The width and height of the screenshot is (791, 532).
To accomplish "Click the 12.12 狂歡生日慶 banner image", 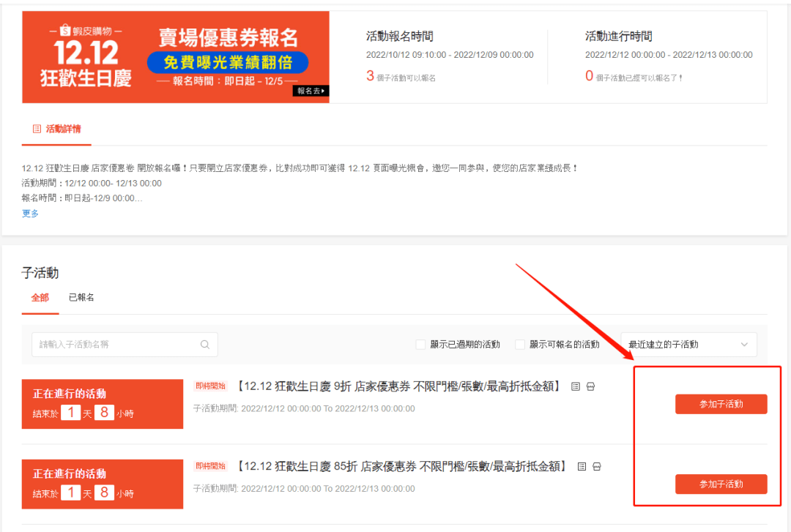I will point(176,57).
